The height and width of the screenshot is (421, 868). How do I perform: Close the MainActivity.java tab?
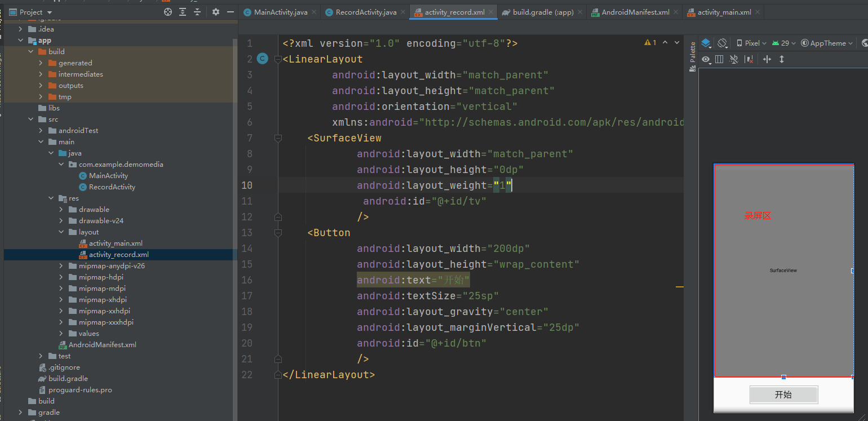click(313, 12)
